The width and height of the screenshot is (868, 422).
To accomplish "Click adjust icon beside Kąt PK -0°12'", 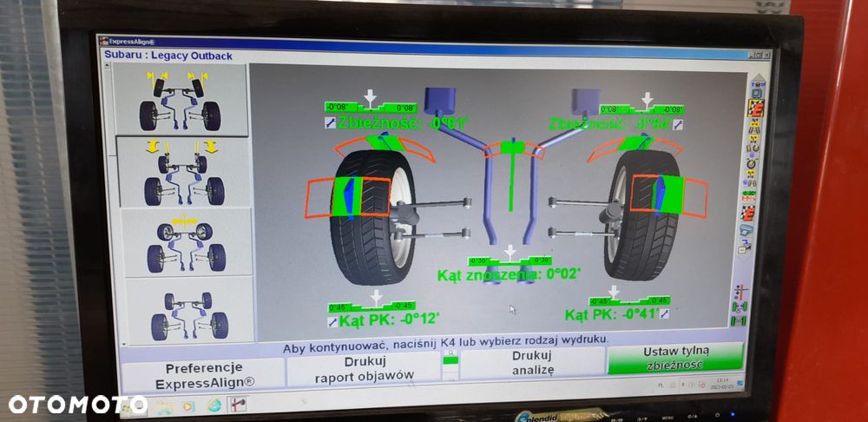I will 332,321.
